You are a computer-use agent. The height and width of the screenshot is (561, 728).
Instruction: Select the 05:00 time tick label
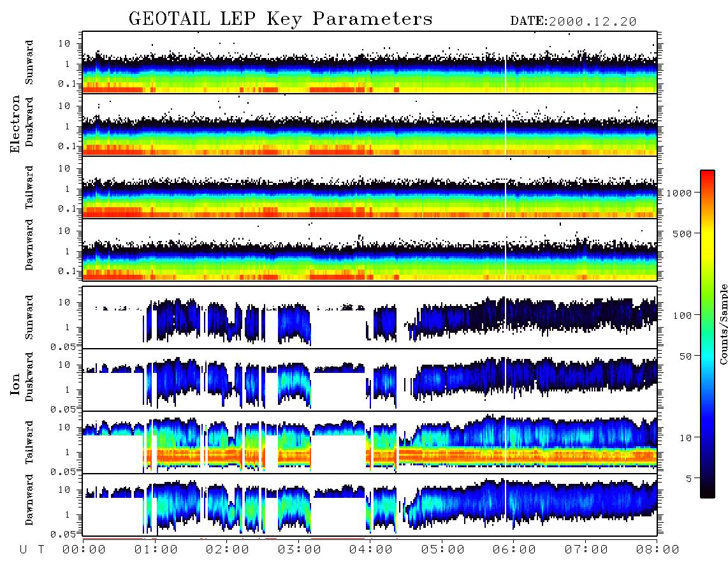pyautogui.click(x=443, y=550)
